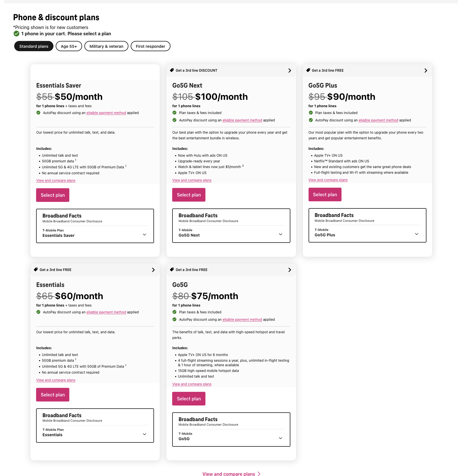The width and height of the screenshot is (458, 476).
Task: Expand Broadband Facts for Go5G Next
Action: 280,234
